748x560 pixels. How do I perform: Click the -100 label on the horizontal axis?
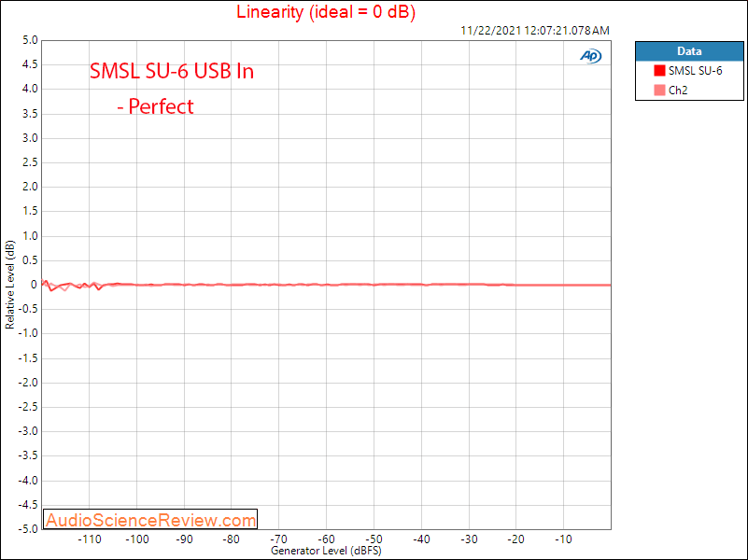pos(137,539)
